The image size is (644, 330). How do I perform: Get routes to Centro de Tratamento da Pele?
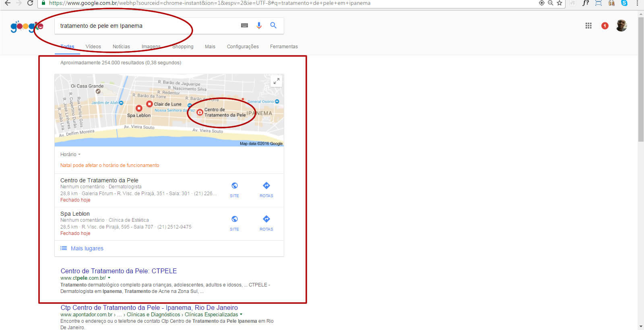coord(266,190)
